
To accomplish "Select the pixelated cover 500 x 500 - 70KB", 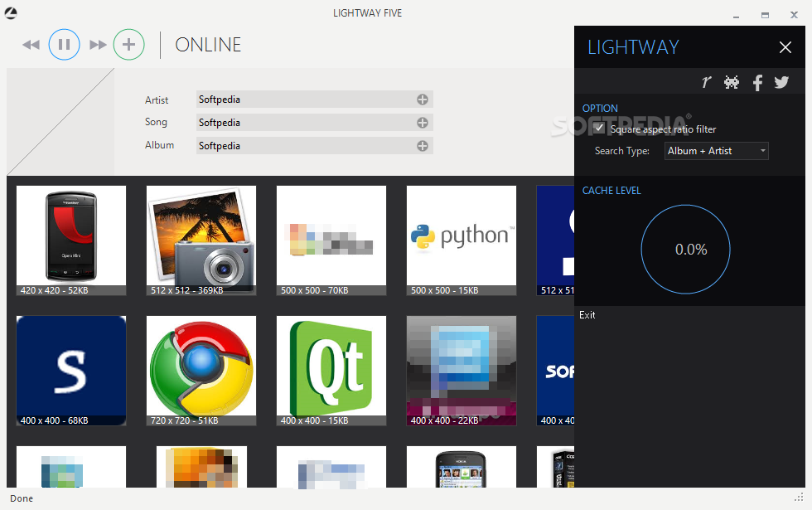I will [x=331, y=240].
